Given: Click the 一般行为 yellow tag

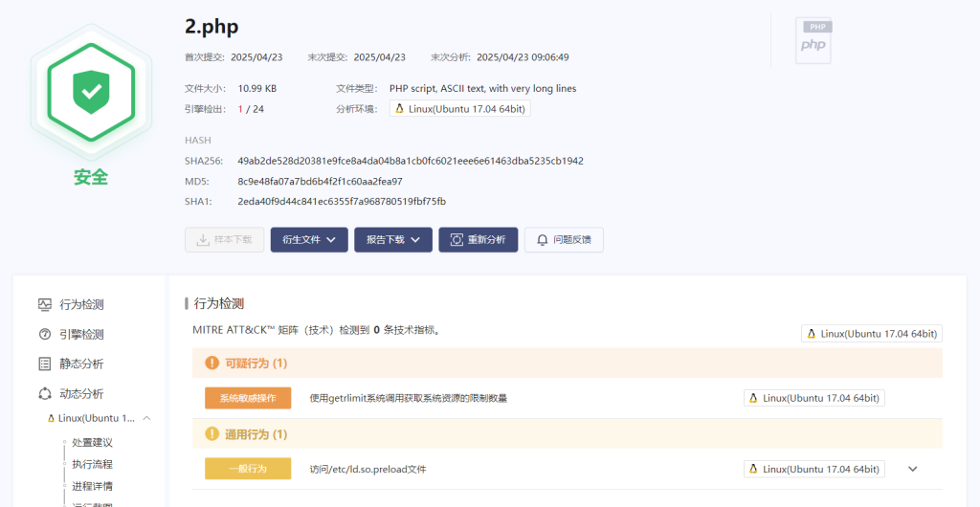Looking at the screenshot, I should (x=248, y=469).
